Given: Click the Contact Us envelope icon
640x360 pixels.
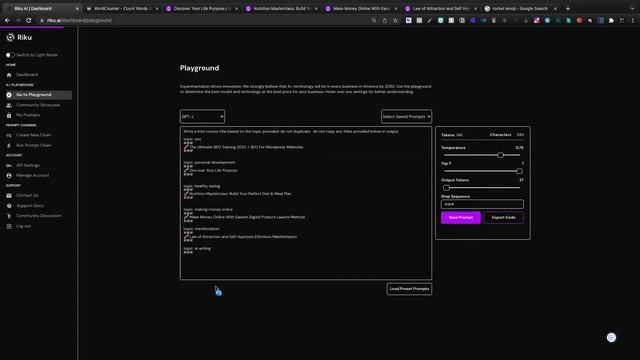Looking at the screenshot, I should pos(9,196).
